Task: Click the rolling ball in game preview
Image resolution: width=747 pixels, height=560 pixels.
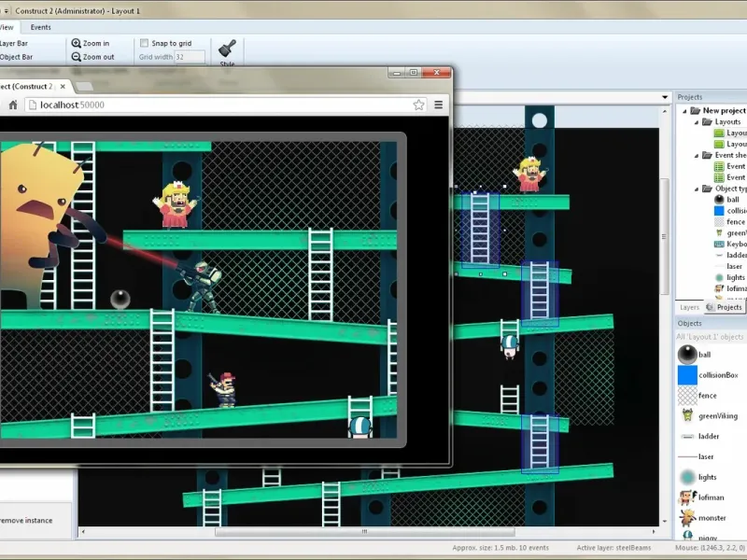Action: [120, 299]
